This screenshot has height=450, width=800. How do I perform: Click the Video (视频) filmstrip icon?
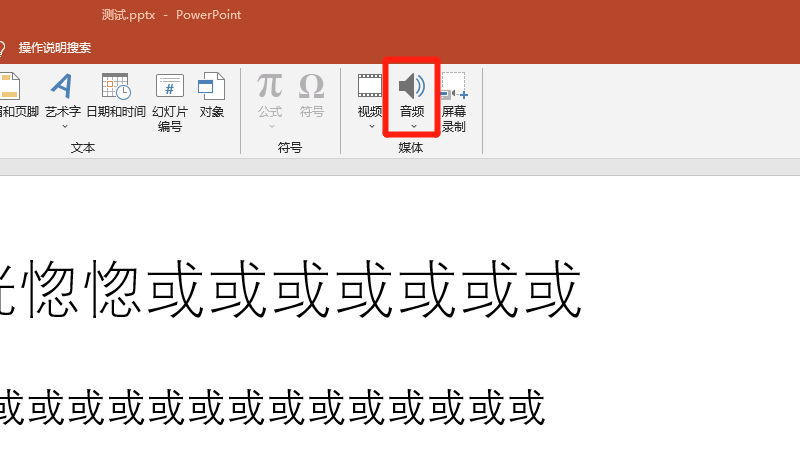coord(370,87)
